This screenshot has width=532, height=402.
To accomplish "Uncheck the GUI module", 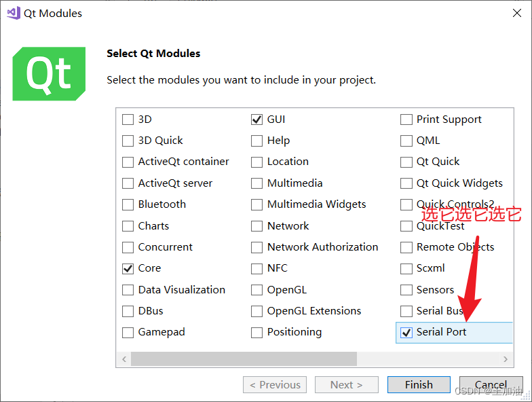I will click(256, 120).
